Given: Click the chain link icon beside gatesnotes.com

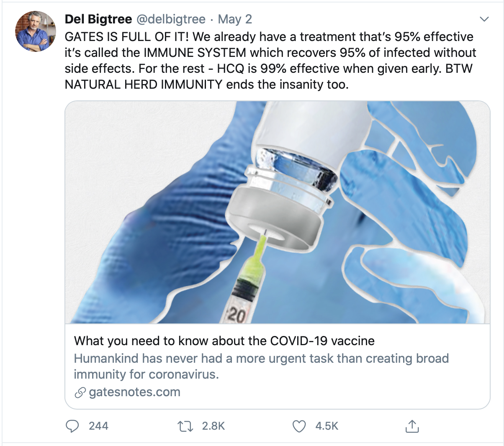Looking at the screenshot, I should pyautogui.click(x=80, y=393).
